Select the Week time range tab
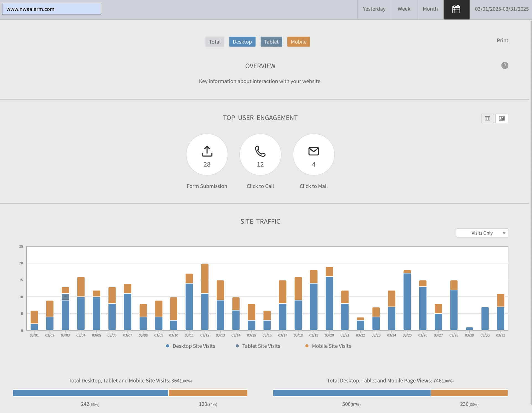 pyautogui.click(x=404, y=9)
